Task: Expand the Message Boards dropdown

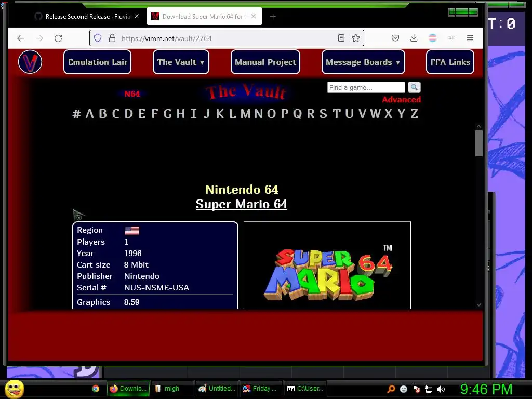Action: pos(363,62)
